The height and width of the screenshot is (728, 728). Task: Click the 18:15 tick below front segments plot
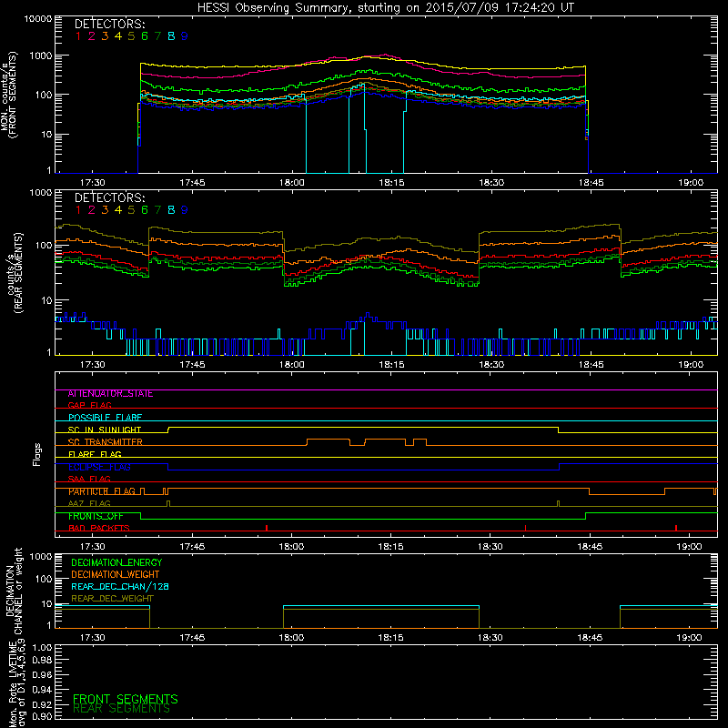(x=391, y=183)
